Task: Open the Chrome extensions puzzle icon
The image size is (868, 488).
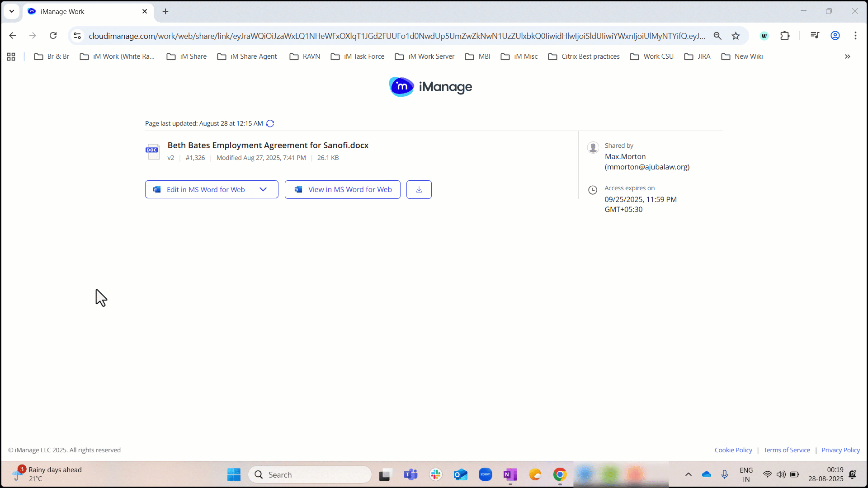Action: [785, 36]
